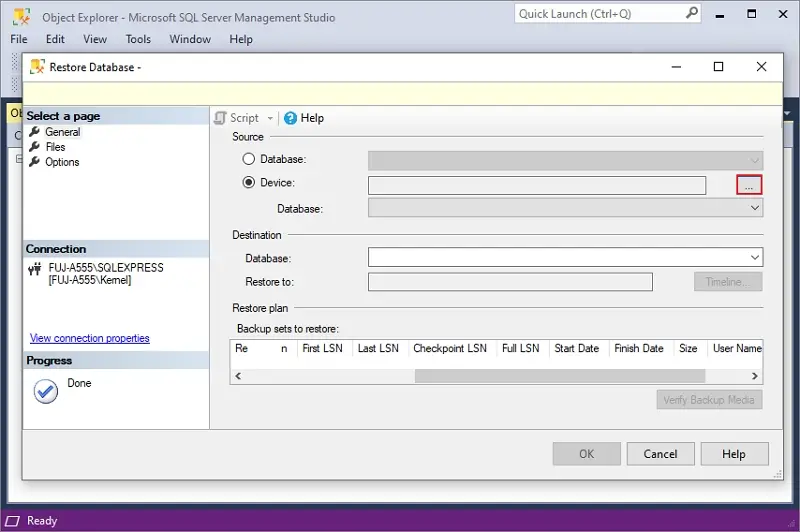Screen dimensions: 800x532
Task: Click the Restore Database dialog icon
Action: click(37, 67)
